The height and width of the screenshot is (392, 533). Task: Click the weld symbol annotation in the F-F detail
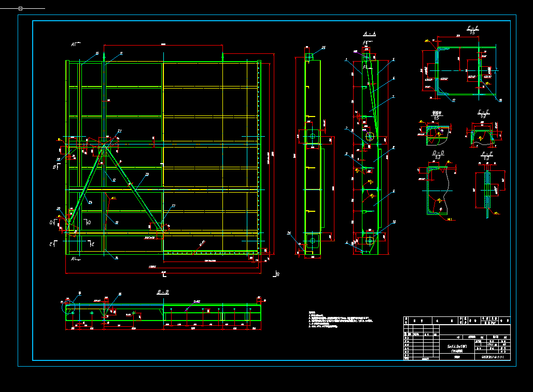click(x=426, y=40)
